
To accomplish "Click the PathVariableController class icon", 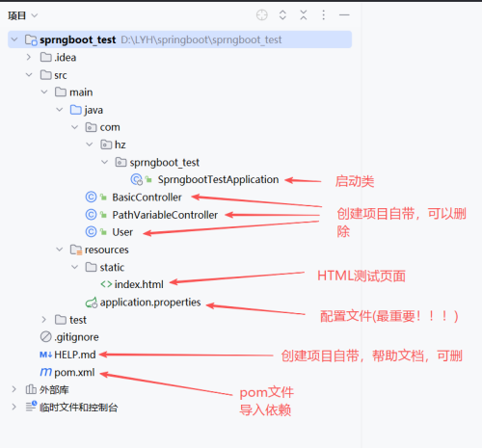I will 91,214.
